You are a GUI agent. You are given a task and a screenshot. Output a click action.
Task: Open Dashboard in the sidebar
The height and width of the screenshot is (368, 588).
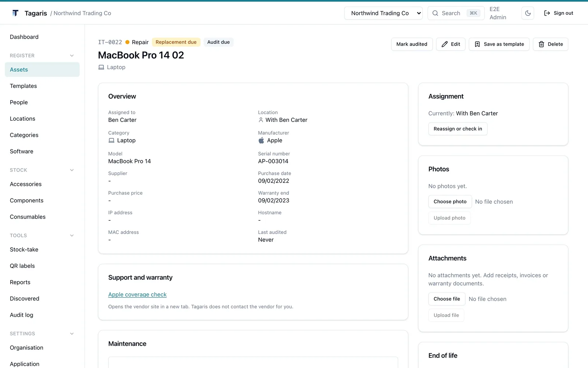tap(42, 37)
